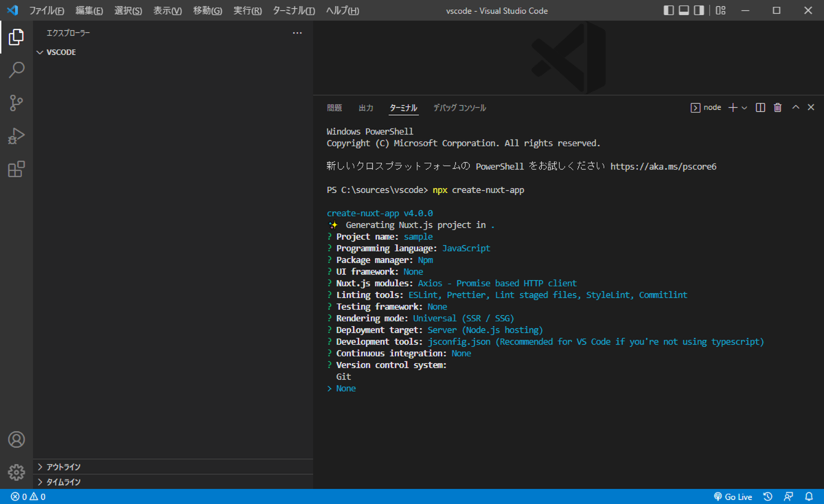Screen dimensions: 824x504
Task: Click the https://aka.ms/pscore6 link in terminal
Action: click(x=663, y=167)
